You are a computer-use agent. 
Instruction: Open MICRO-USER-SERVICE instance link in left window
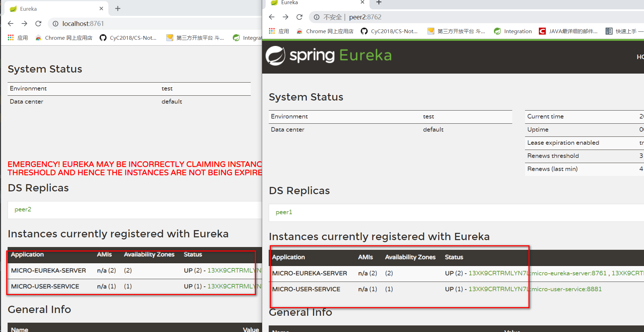pyautogui.click(x=234, y=286)
